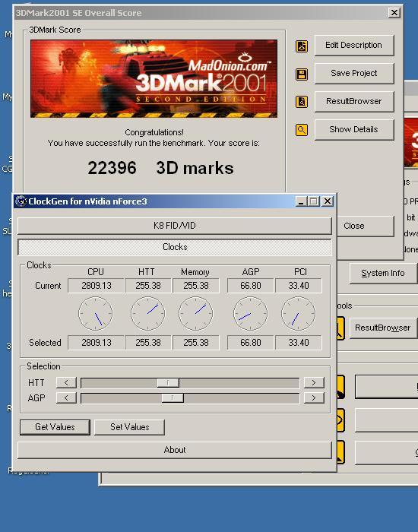
Task: Click the 22396 score text
Action: pos(112,168)
